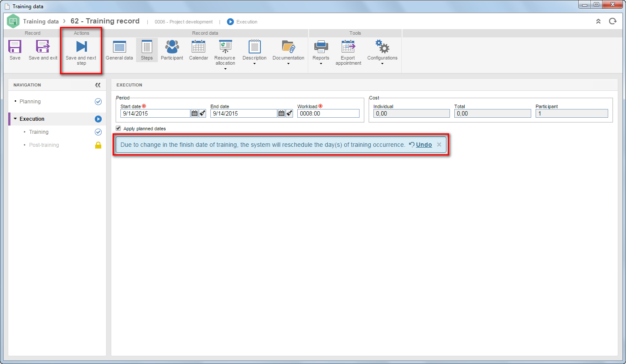Clear the Start date with the brush icon
The height and width of the screenshot is (364, 626).
pyautogui.click(x=203, y=113)
